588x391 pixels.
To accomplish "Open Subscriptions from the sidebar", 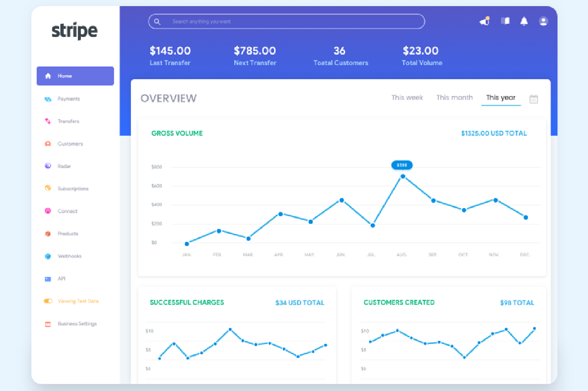I will 73,189.
